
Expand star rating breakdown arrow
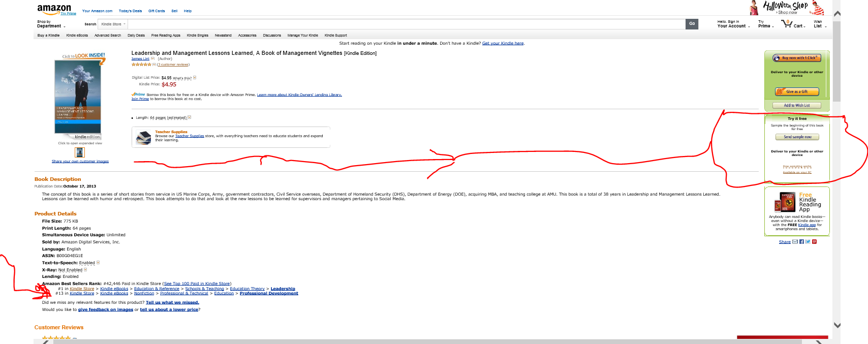click(x=154, y=65)
